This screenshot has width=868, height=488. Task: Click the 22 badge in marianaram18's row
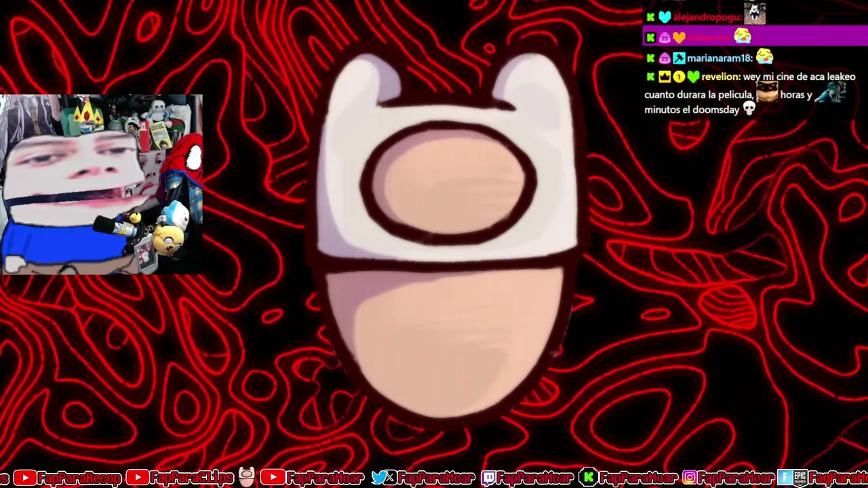pos(664,59)
